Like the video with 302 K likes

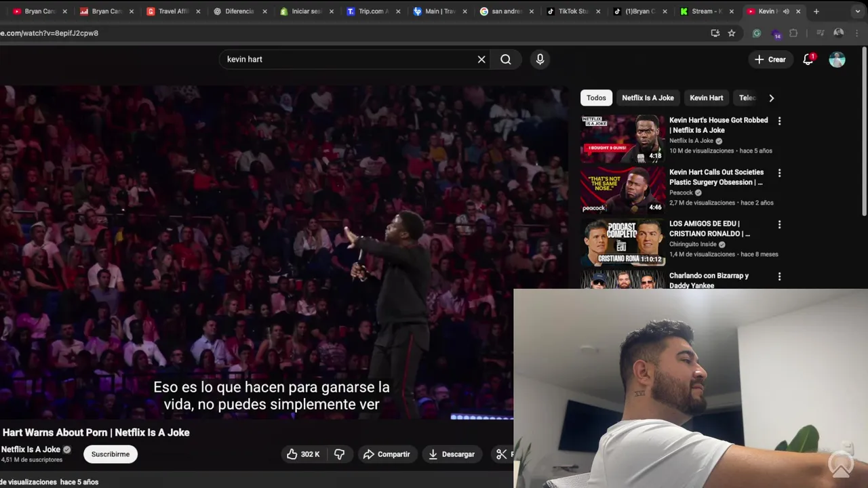(303, 454)
